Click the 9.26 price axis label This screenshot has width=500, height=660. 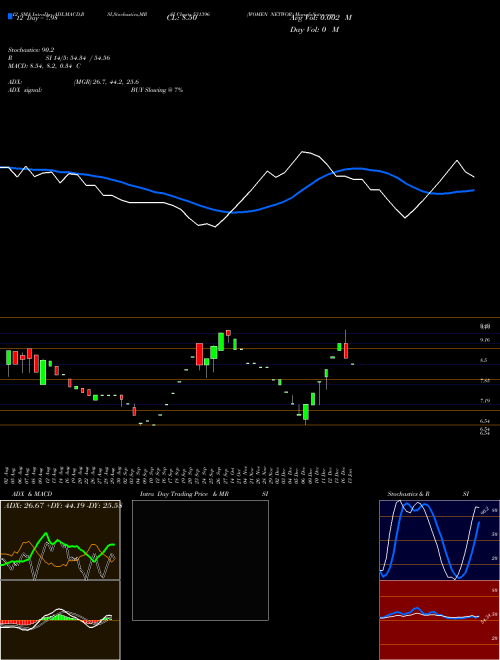(485, 340)
